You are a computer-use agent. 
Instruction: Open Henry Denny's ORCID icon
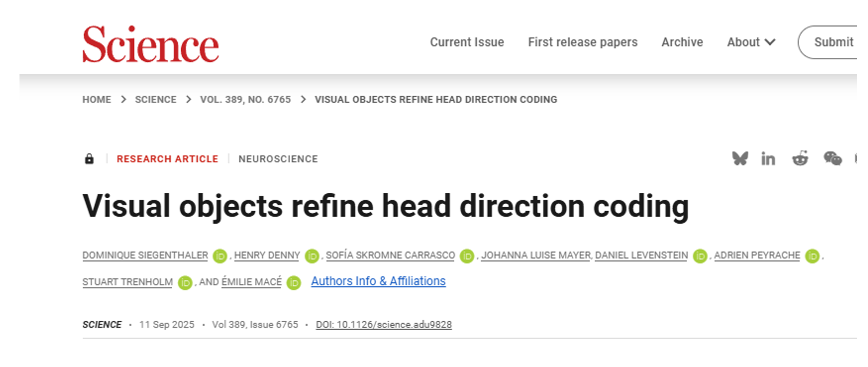click(312, 256)
